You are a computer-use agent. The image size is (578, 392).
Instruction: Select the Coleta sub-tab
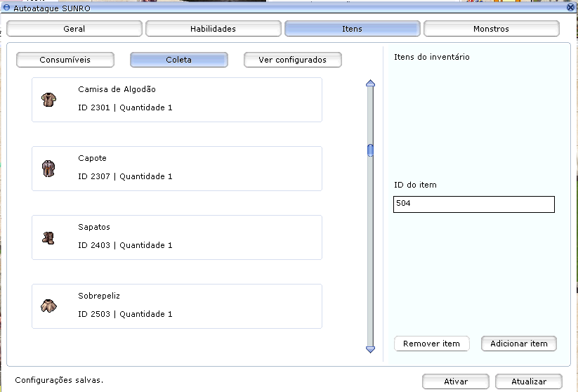pyautogui.click(x=179, y=60)
